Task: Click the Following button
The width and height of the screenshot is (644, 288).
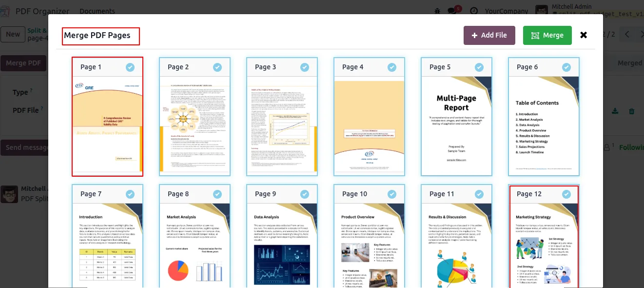Action: pyautogui.click(x=631, y=147)
